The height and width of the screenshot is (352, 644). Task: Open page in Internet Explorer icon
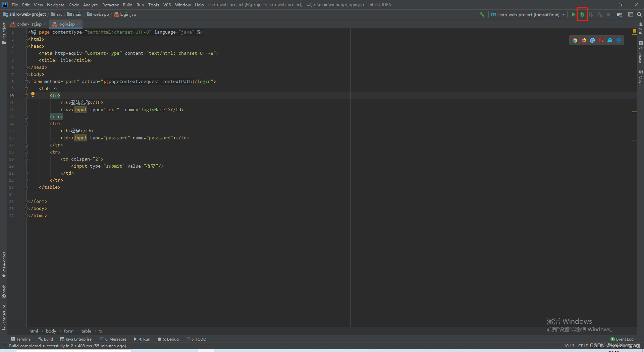(610, 40)
